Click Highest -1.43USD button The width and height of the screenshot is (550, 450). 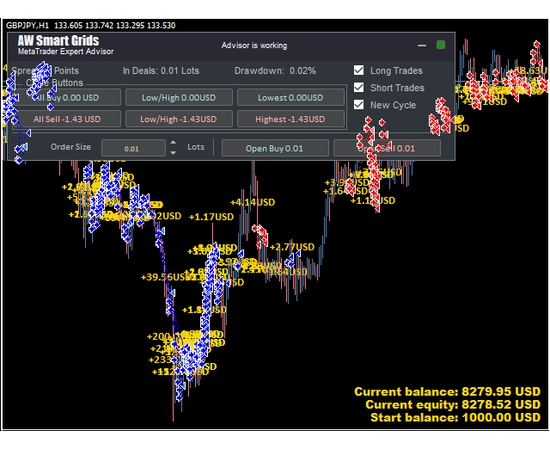(x=290, y=119)
